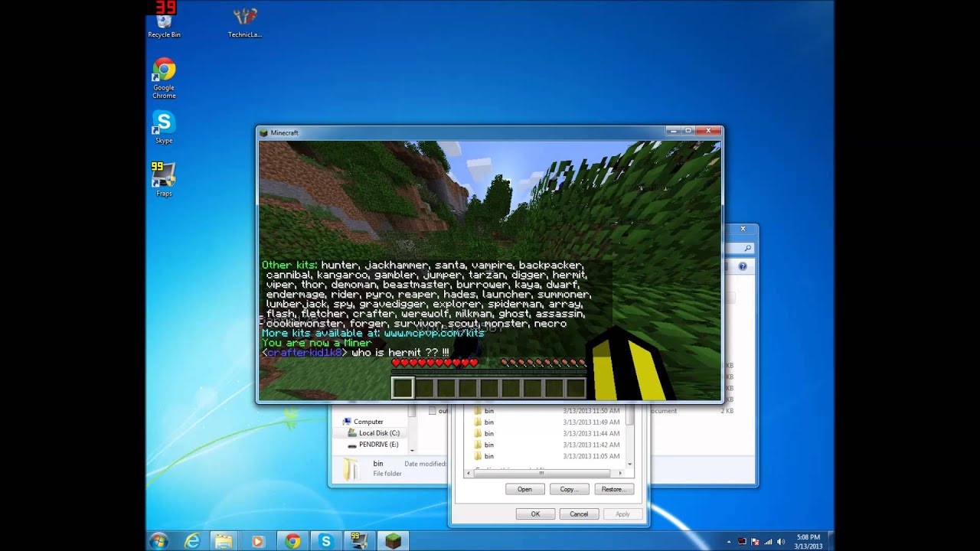
Task: Open the Action Center flag in tray
Action: [756, 542]
